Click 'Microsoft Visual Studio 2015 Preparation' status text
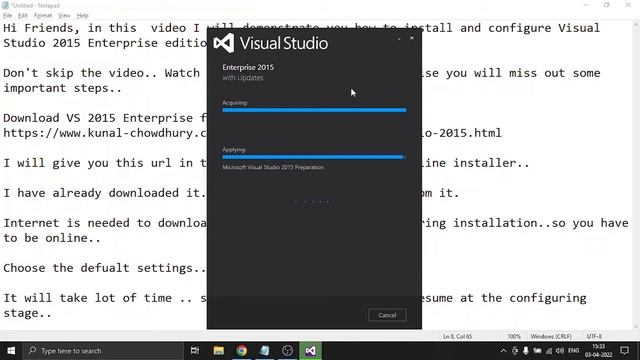The width and height of the screenshot is (640, 360). coord(273,167)
